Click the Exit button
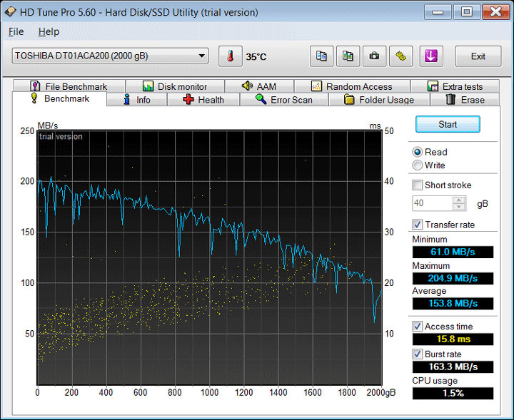514x420 pixels. point(478,56)
